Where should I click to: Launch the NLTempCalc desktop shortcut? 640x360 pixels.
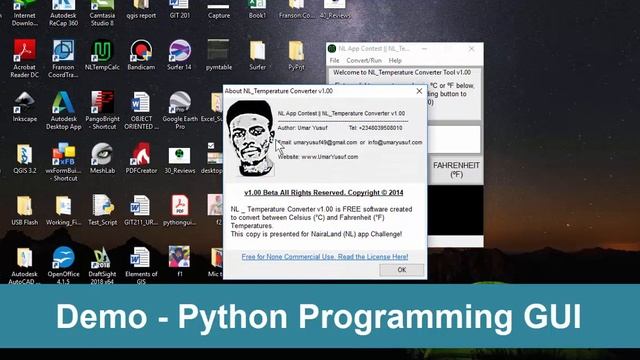(x=102, y=55)
